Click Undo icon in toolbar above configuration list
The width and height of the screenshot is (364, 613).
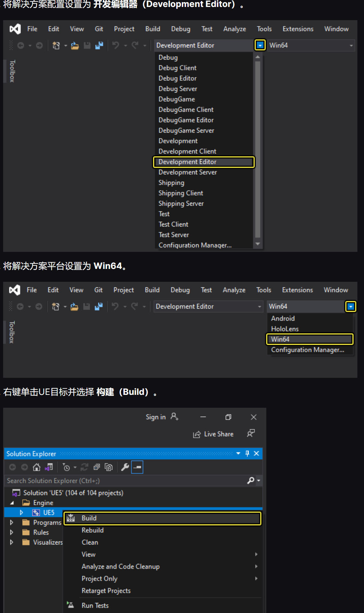pyautogui.click(x=115, y=45)
